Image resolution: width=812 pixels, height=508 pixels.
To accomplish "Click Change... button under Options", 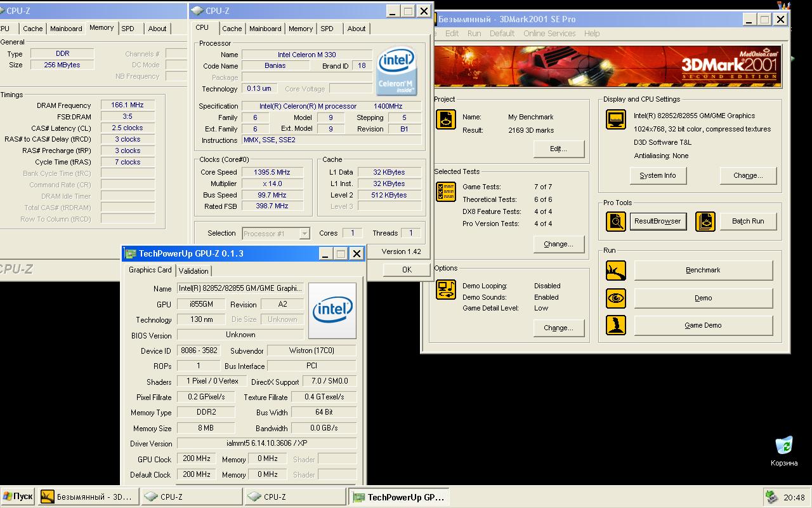I will click(558, 328).
